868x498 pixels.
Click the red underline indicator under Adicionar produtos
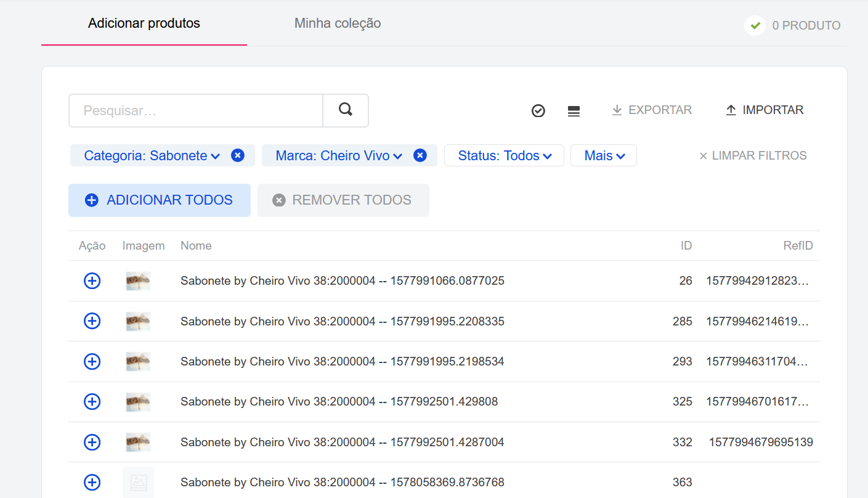click(144, 45)
